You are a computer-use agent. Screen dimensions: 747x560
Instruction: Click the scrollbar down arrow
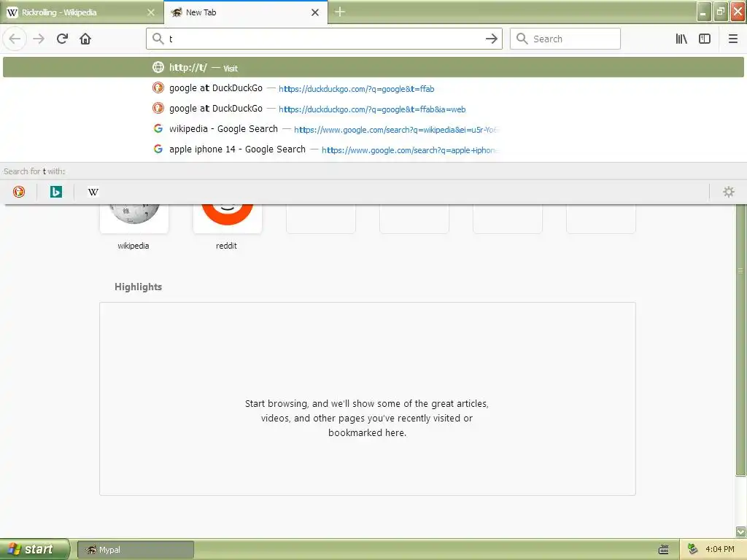click(x=740, y=532)
